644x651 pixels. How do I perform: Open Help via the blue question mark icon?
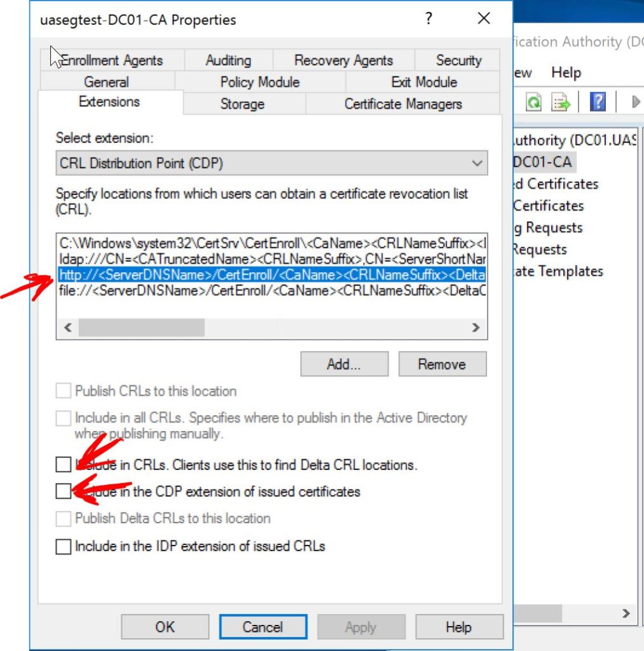(x=597, y=102)
